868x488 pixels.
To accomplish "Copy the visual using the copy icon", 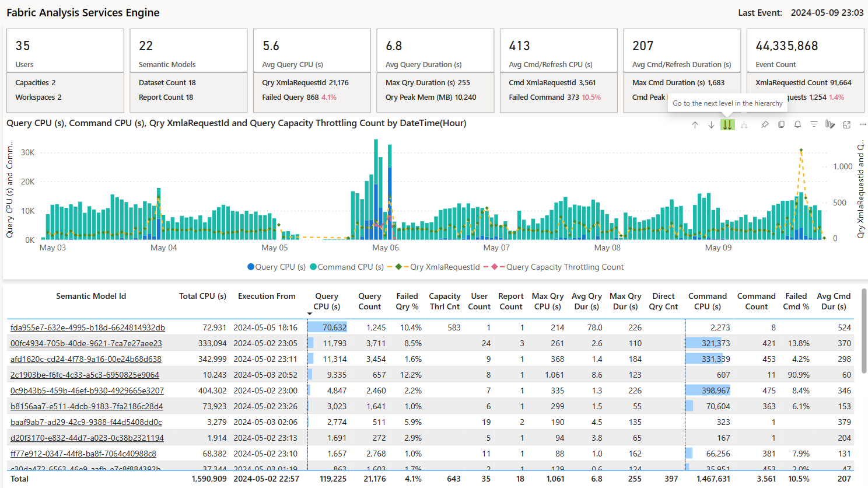I will 781,125.
